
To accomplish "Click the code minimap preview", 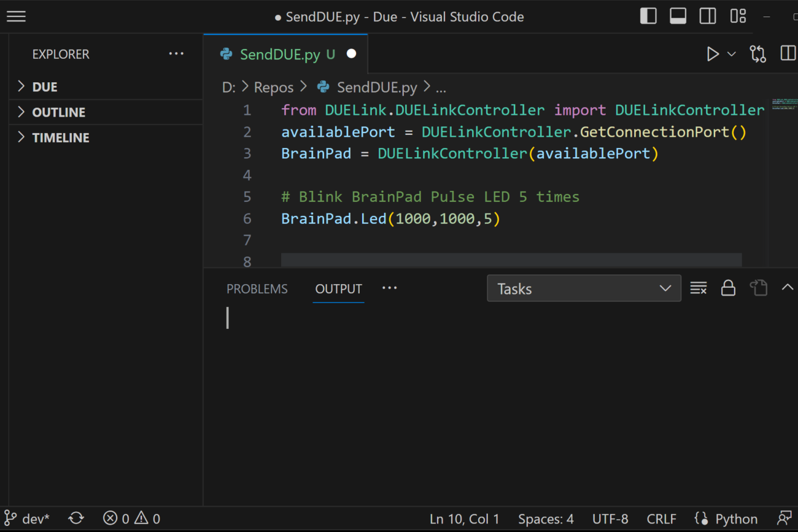I will pos(784,104).
